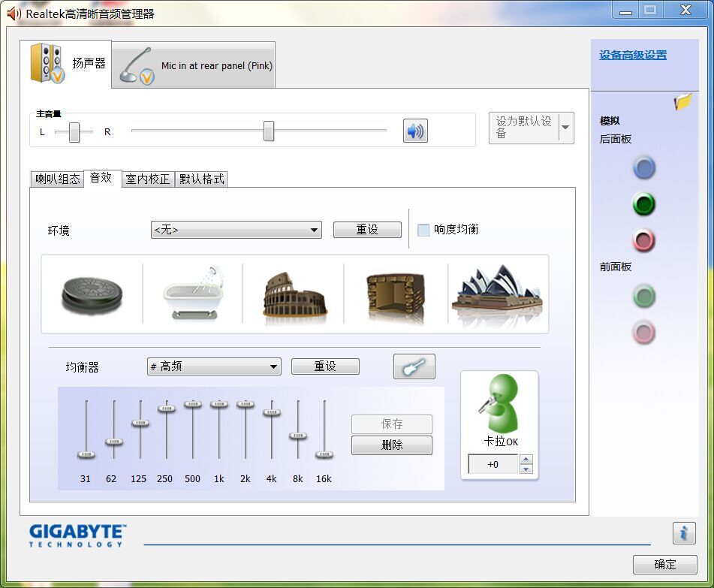Minimize the Realtek audio manager window
This screenshot has height=588, width=714.
625,11
